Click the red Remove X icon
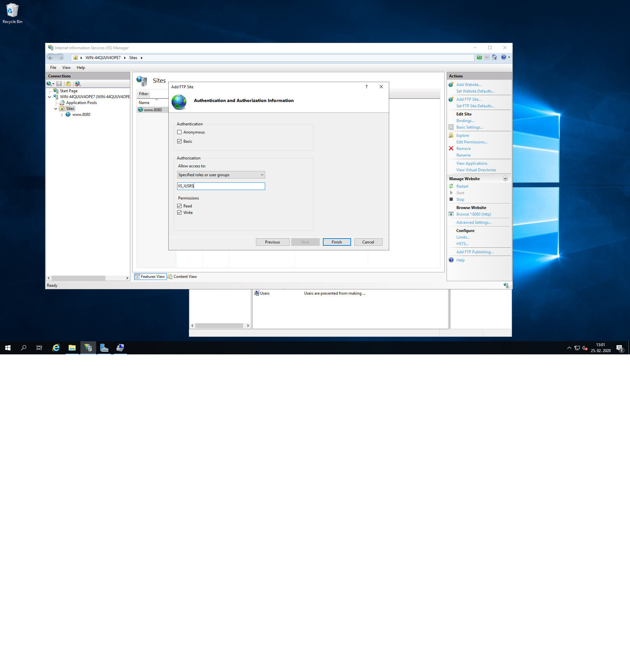The width and height of the screenshot is (630, 672). click(x=451, y=149)
